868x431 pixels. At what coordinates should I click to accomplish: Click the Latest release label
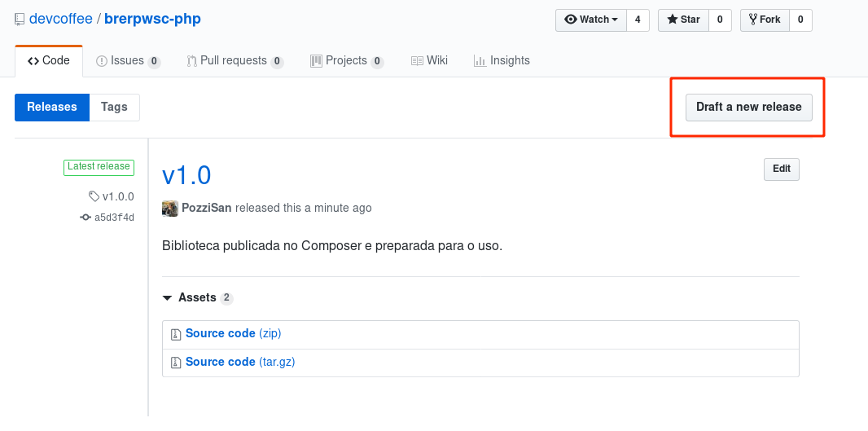(99, 167)
